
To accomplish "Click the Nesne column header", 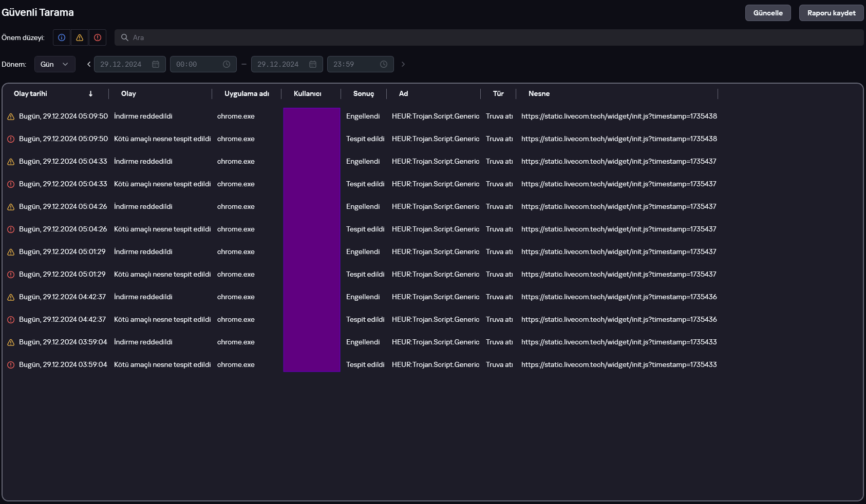I will click(539, 93).
